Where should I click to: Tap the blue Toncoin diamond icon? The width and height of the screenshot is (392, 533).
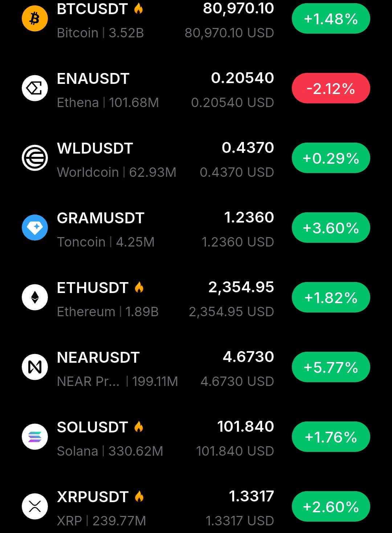click(x=35, y=228)
